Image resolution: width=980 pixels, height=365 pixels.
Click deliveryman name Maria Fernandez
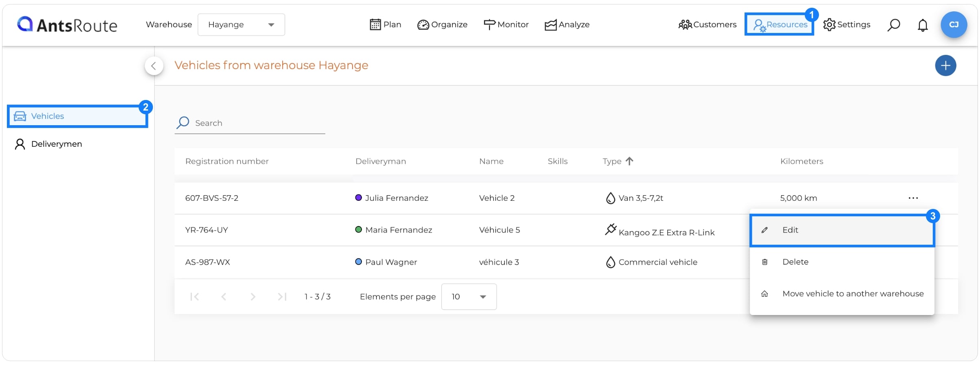(399, 230)
